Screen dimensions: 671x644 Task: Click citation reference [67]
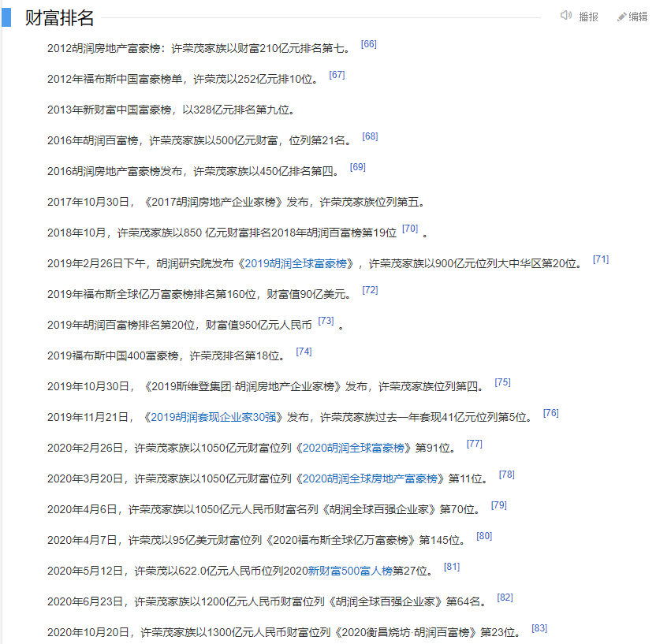point(337,75)
